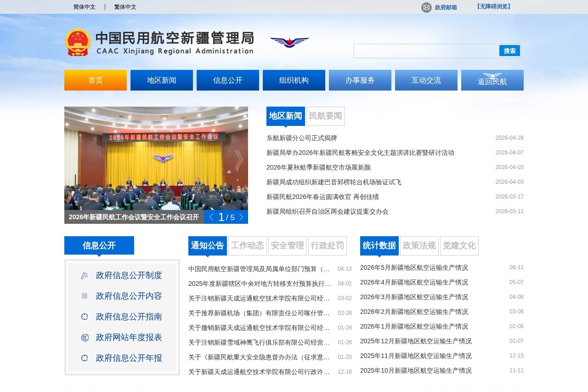Open 2026年3月新疆地区航空运输生产情况
Image resolution: width=588 pixels, height=392 pixels.
(x=414, y=297)
